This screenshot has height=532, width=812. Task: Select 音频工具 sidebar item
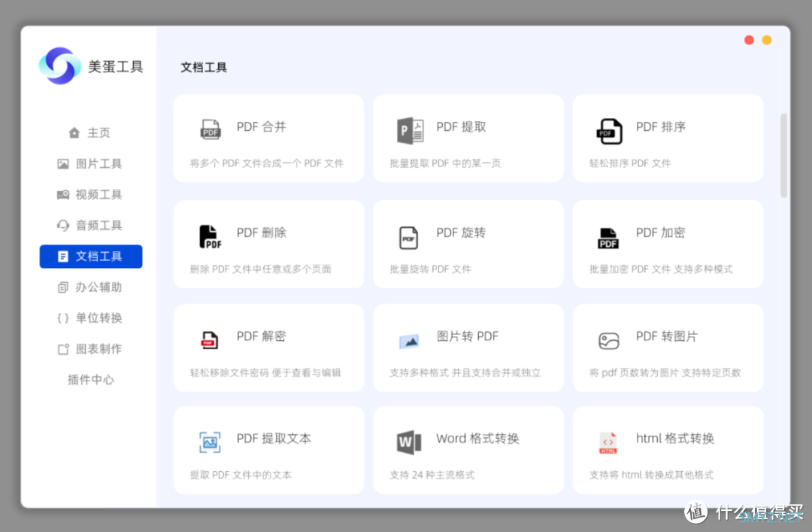pyautogui.click(x=90, y=225)
